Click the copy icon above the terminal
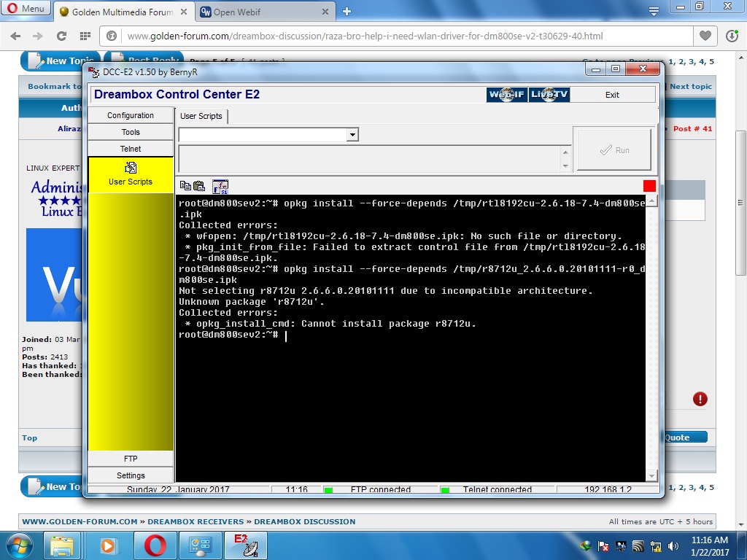 185,186
